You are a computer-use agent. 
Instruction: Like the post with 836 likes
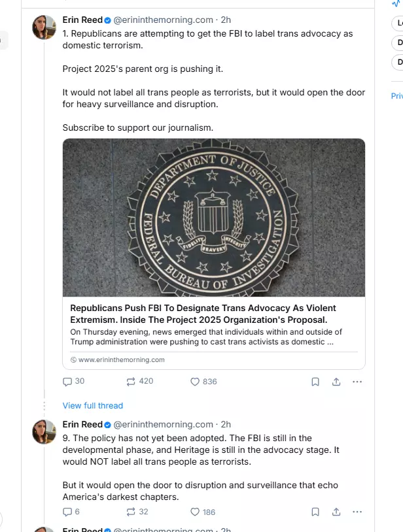tap(194, 382)
